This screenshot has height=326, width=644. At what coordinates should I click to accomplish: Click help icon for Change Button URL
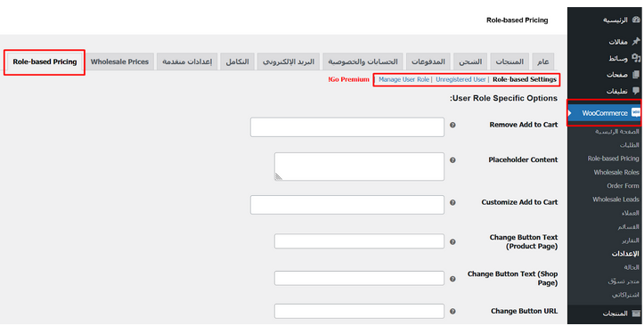coord(452,311)
